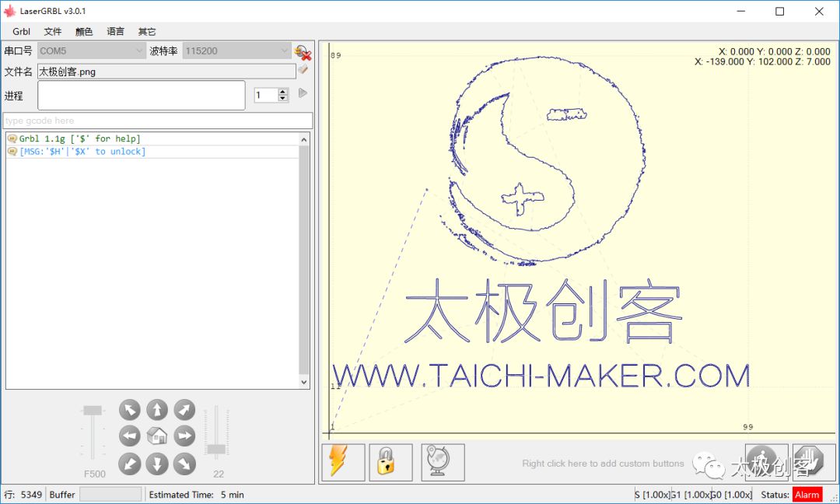Image resolution: width=840 pixels, height=504 pixels.
Task: Click the padlock unlock button
Action: [x=390, y=462]
